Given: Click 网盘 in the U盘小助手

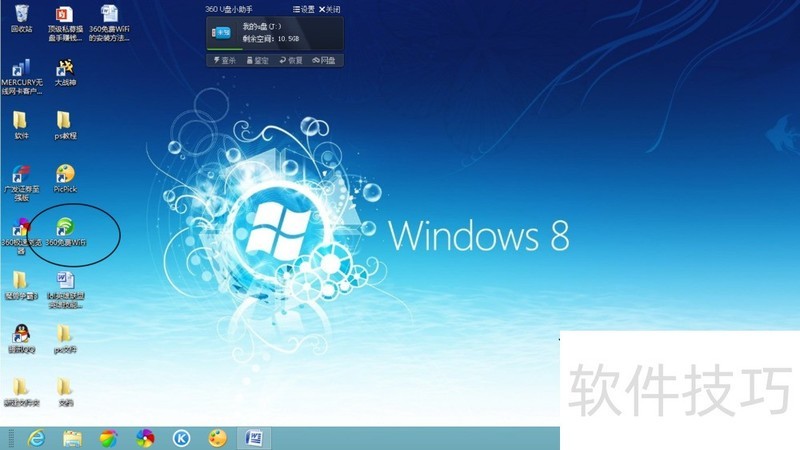Looking at the screenshot, I should pos(324,60).
